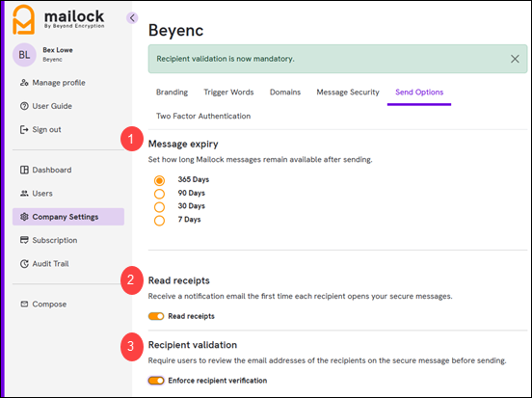This screenshot has width=532, height=398.
Task: Select the 90 Days expiry option
Action: [x=159, y=194]
